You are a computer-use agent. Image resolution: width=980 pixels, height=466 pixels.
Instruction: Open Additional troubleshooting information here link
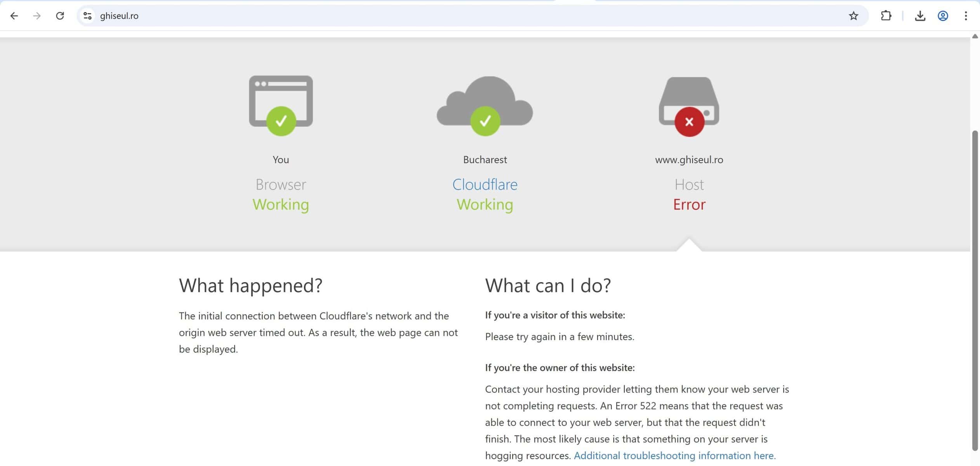[x=674, y=456]
